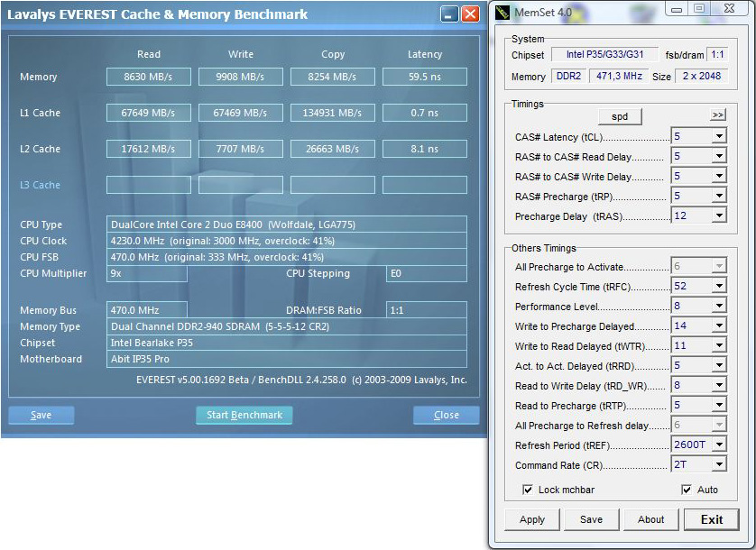Viewport: 756px width, 550px height.
Task: Click the Memory Type field DDR2-940 SDRAM
Action: [x=287, y=326]
